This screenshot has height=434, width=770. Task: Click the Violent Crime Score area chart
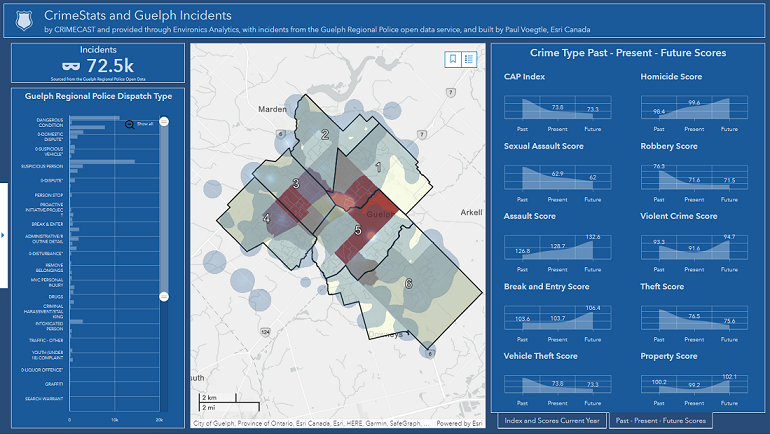pos(694,247)
